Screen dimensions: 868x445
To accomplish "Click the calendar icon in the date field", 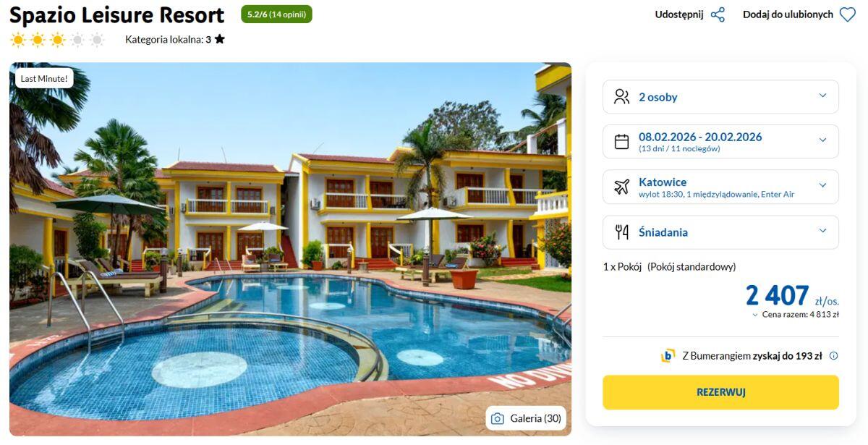I will [621, 142].
